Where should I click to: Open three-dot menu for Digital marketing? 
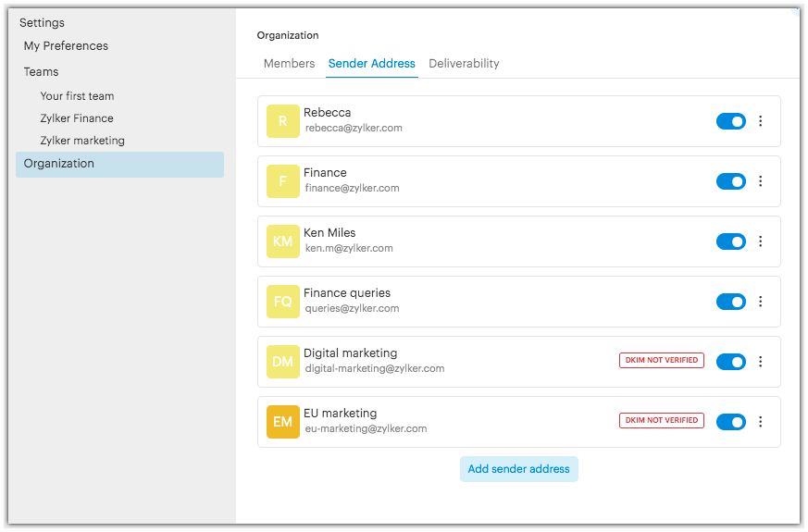[761, 362]
